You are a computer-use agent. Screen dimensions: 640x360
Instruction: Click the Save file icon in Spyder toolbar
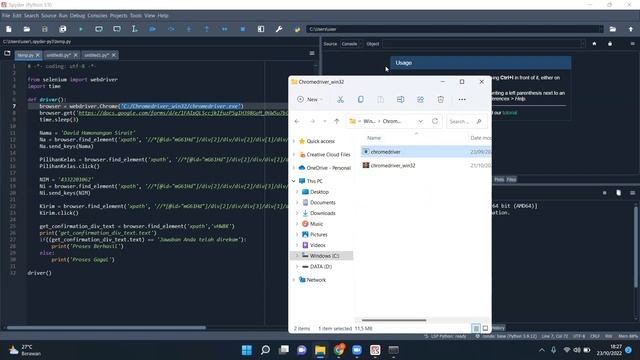click(44, 29)
